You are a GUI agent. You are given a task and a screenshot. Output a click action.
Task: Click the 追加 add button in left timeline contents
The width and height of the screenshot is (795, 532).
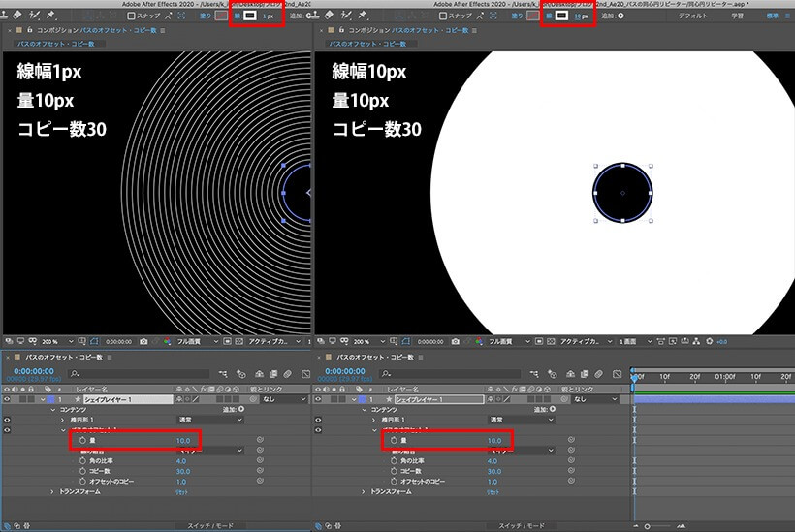click(234, 409)
